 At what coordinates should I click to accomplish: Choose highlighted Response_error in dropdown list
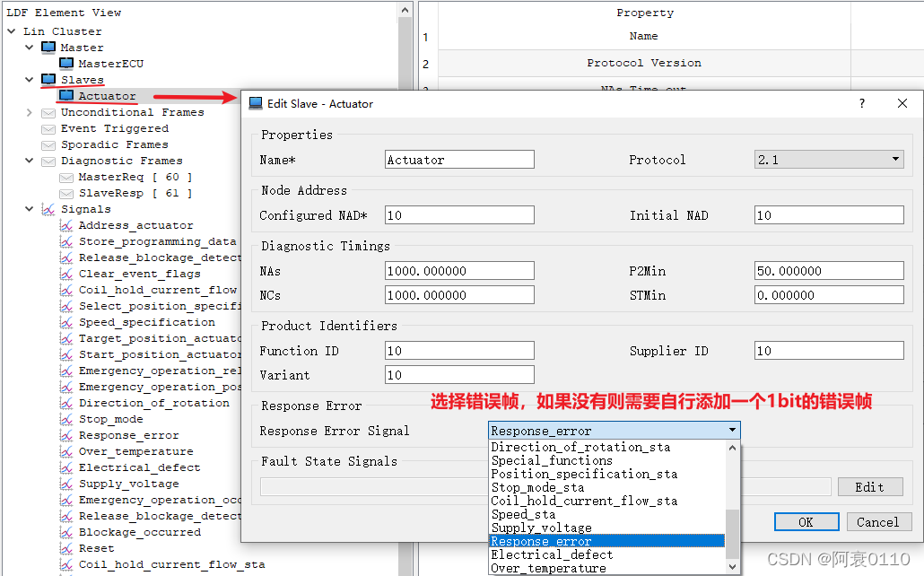point(607,541)
